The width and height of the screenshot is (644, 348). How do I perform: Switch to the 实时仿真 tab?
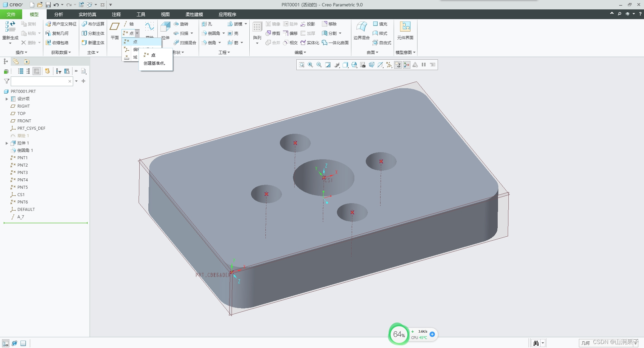pos(88,14)
